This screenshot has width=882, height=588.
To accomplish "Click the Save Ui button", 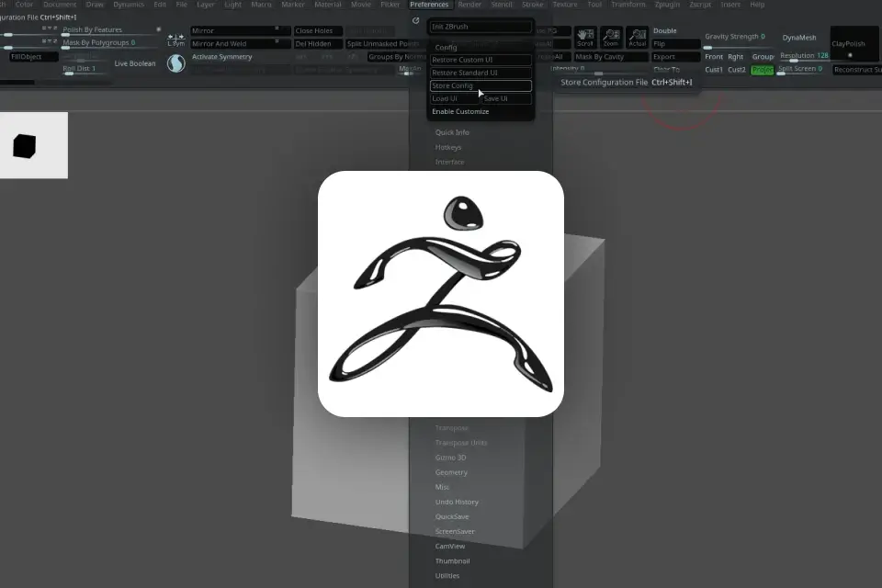I will click(506, 98).
